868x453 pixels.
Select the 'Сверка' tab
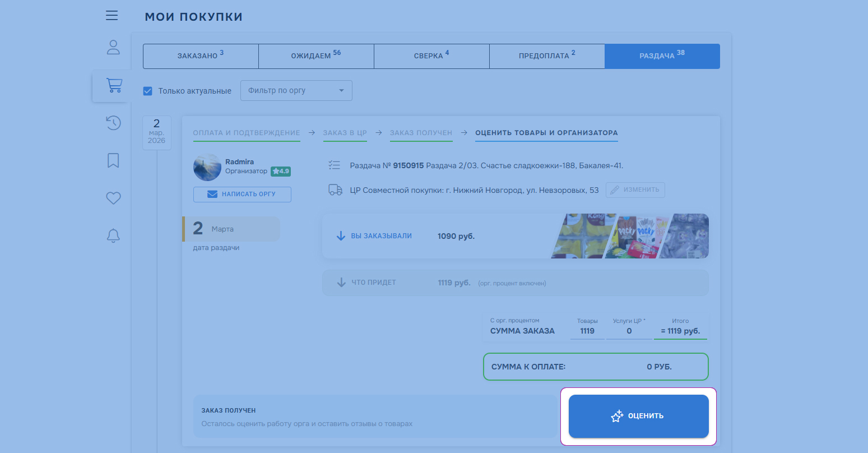[431, 56]
